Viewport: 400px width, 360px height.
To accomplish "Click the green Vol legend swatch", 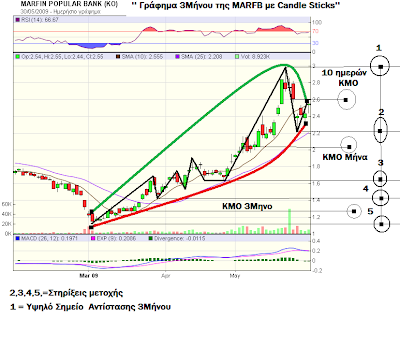I will (237, 57).
